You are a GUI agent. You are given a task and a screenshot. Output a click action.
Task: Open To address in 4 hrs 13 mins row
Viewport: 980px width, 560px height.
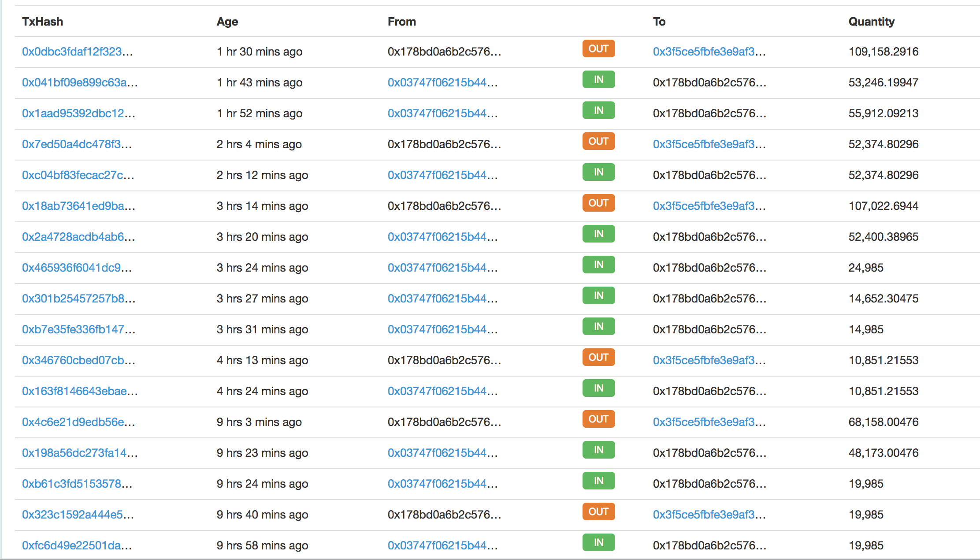pyautogui.click(x=709, y=360)
